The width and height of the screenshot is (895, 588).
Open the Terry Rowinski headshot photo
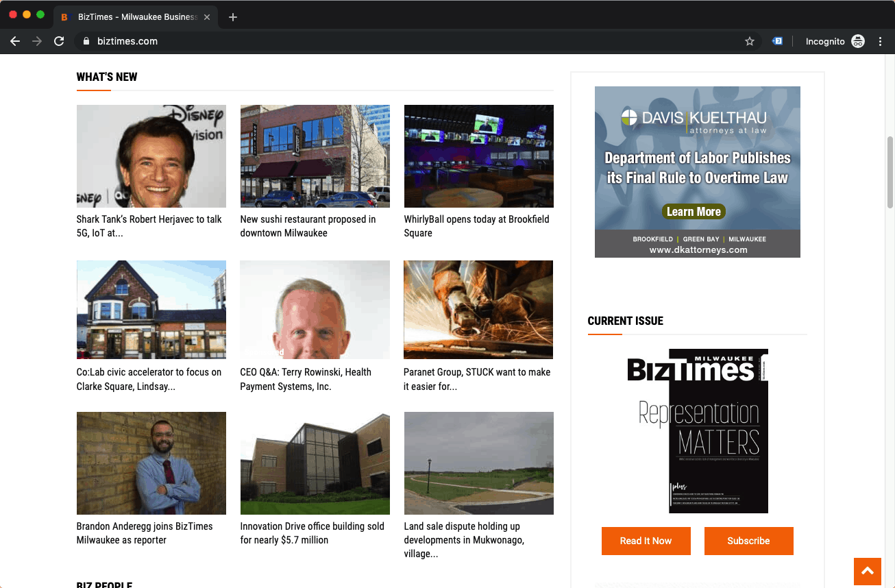coord(315,310)
